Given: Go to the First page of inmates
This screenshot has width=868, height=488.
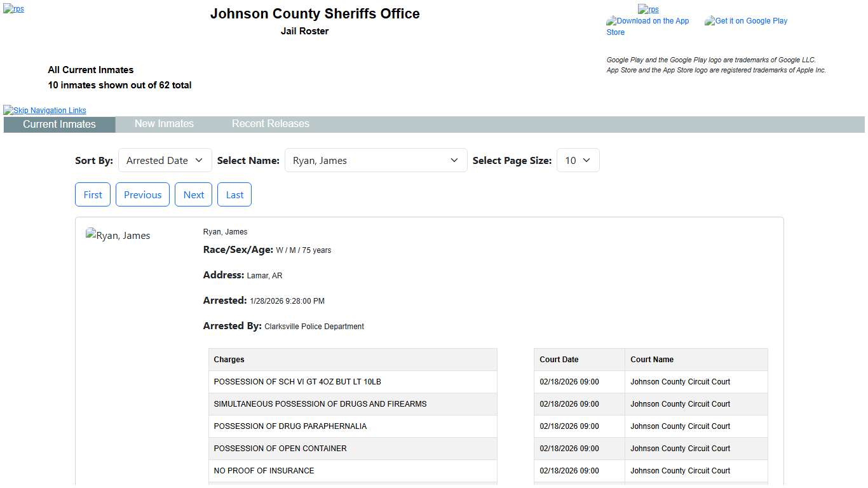Looking at the screenshot, I should [93, 195].
